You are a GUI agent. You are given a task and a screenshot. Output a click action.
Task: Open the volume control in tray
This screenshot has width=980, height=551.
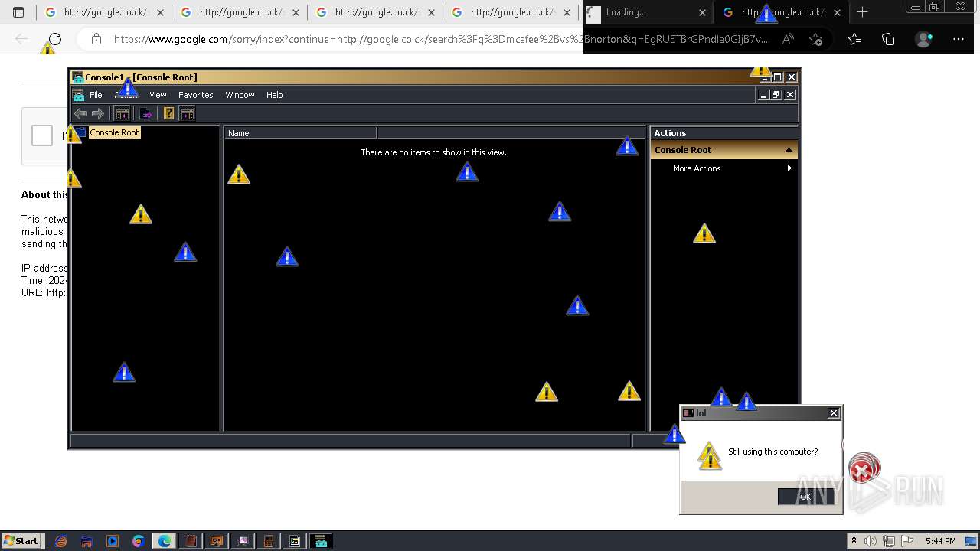[871, 541]
